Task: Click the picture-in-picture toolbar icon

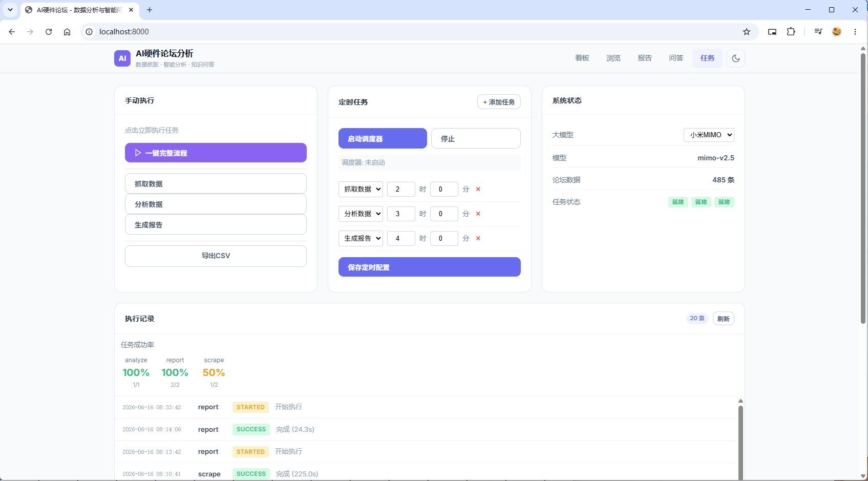Action: pos(772,32)
